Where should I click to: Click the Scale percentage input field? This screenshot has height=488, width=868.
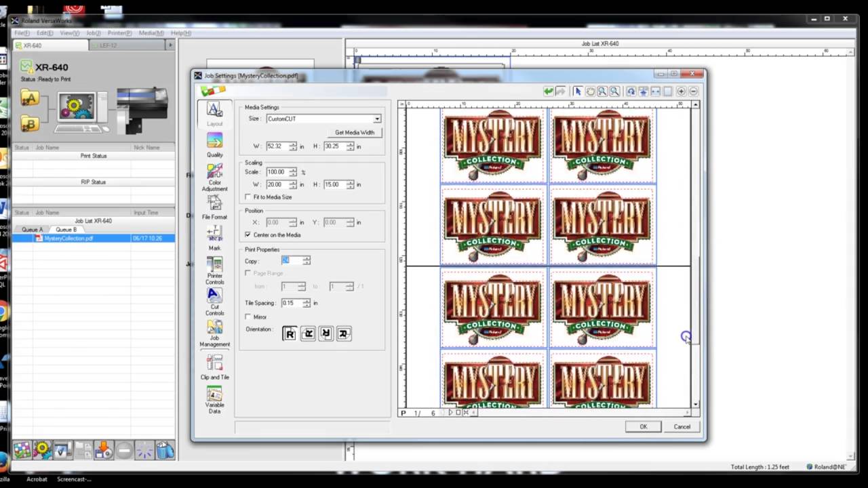coord(277,172)
